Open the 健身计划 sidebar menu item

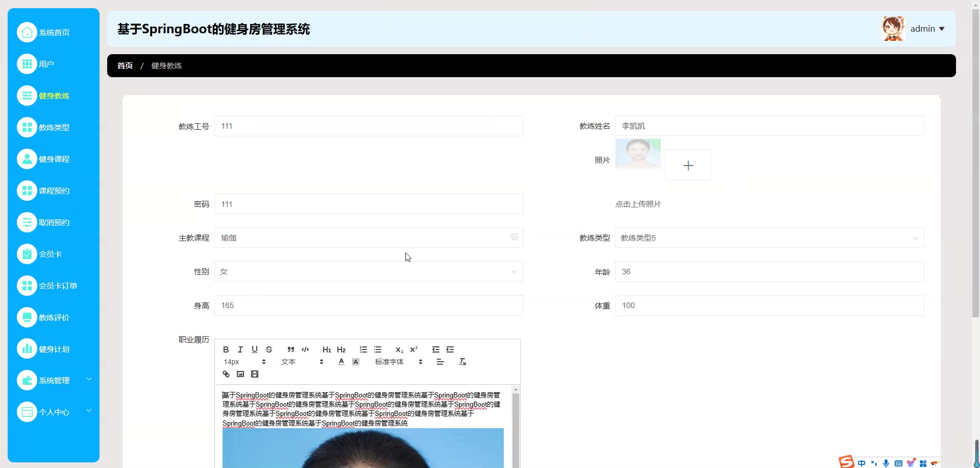point(54,349)
